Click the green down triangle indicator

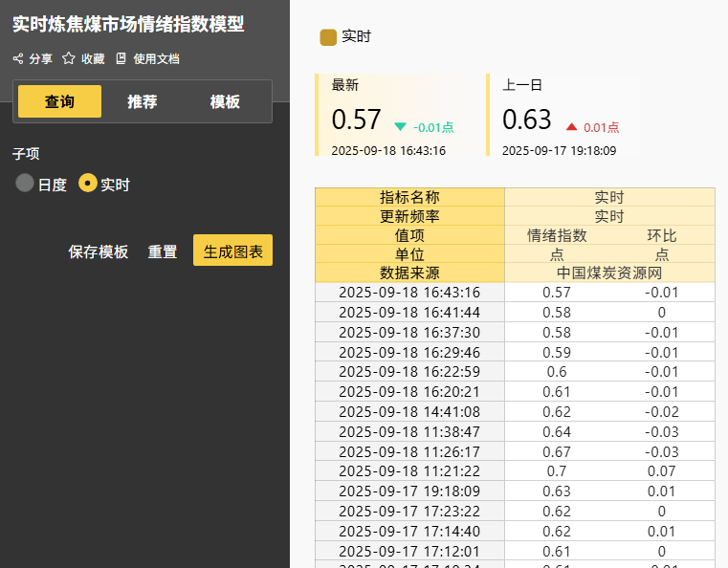coord(400,126)
